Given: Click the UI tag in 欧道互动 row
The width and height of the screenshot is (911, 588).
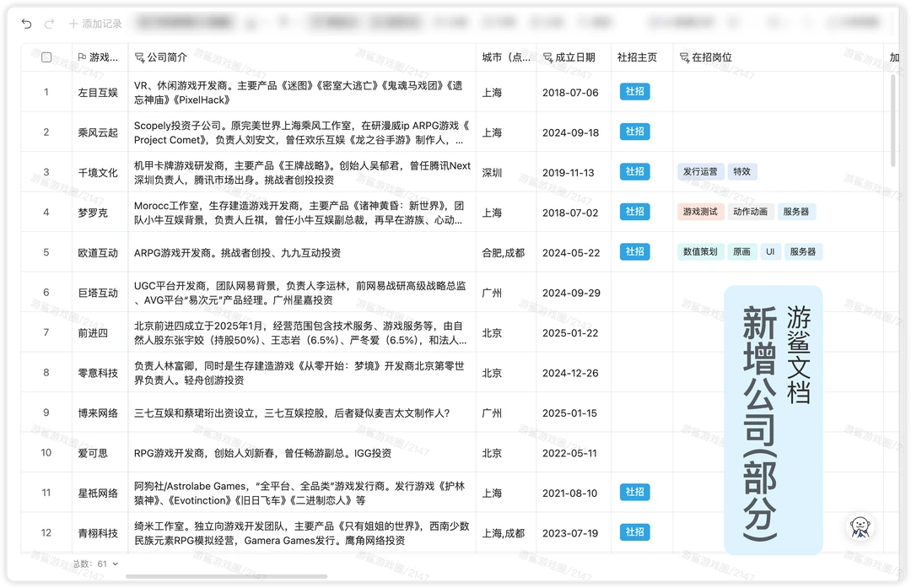Looking at the screenshot, I should coord(770,252).
